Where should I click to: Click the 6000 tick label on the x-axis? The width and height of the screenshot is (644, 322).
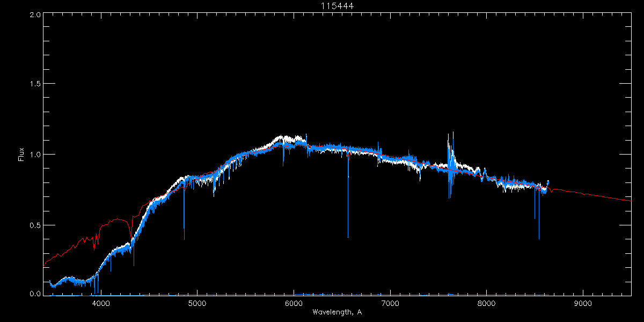coord(294,303)
